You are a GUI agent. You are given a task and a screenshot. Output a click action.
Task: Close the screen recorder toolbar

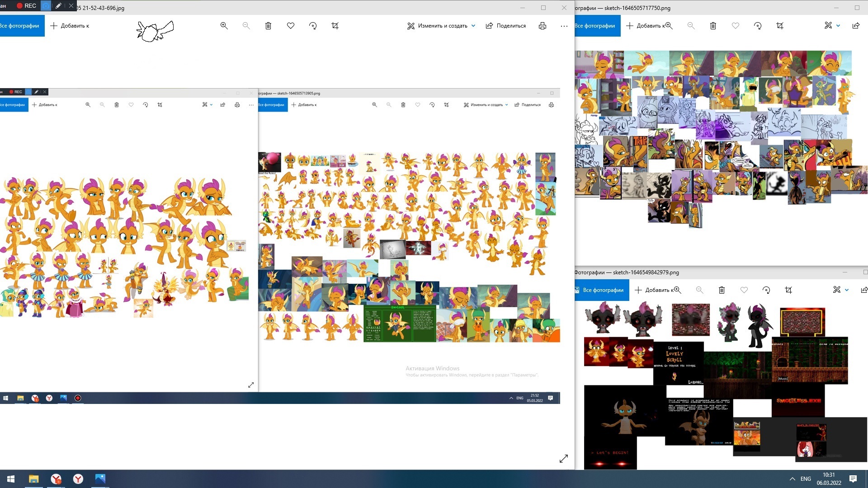(x=71, y=6)
